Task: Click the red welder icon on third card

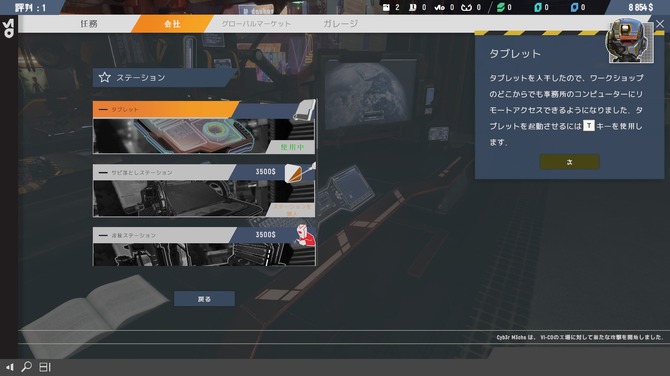Action: tap(305, 235)
